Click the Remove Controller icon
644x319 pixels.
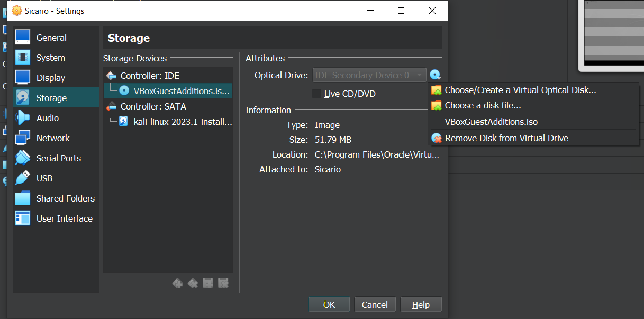click(x=193, y=283)
